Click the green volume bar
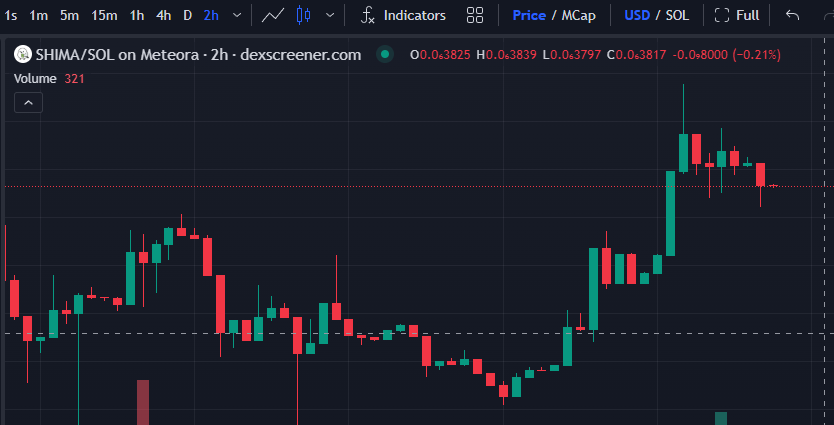The width and height of the screenshot is (834, 425). click(x=721, y=418)
